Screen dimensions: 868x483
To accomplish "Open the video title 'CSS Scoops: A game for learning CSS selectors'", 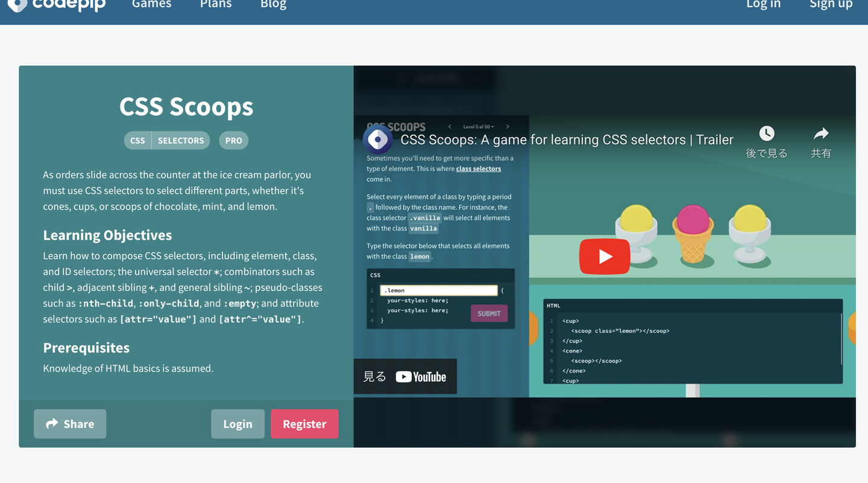I will [567, 140].
